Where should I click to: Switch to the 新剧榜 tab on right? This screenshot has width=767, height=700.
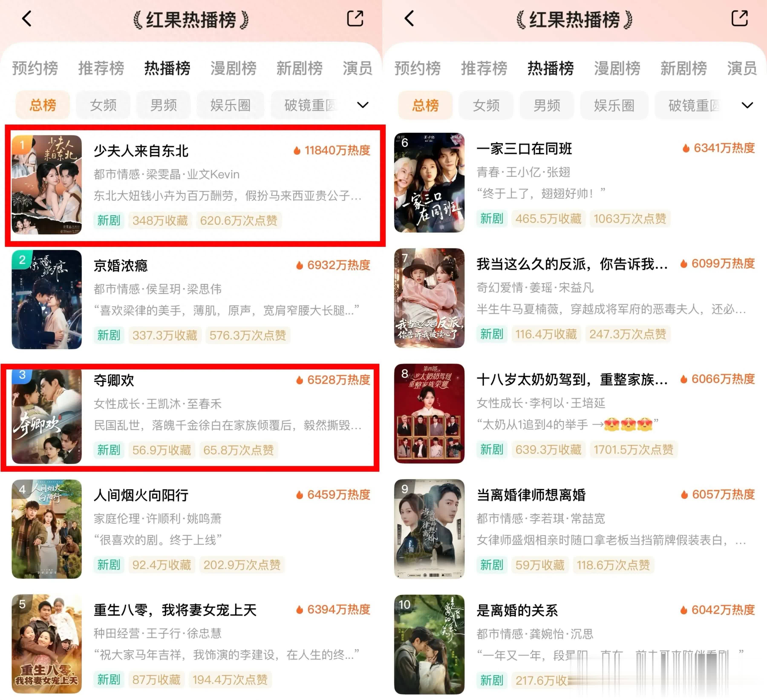(683, 68)
